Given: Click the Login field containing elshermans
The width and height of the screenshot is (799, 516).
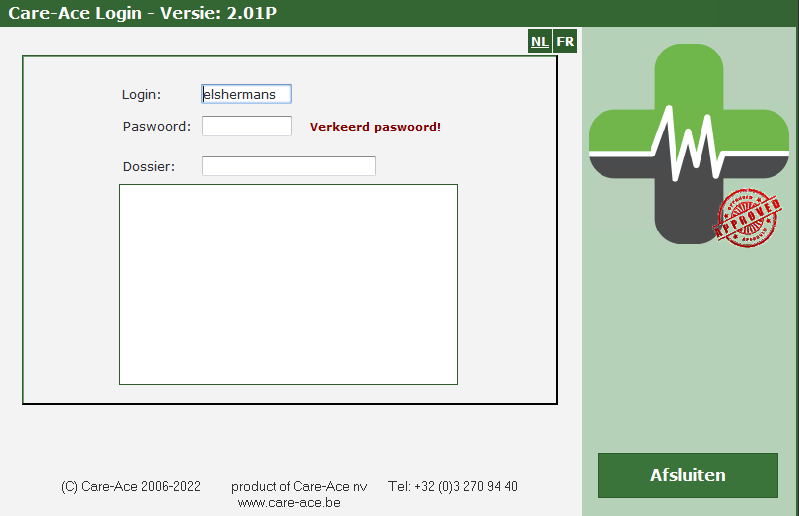Looking at the screenshot, I should click(x=247, y=94).
